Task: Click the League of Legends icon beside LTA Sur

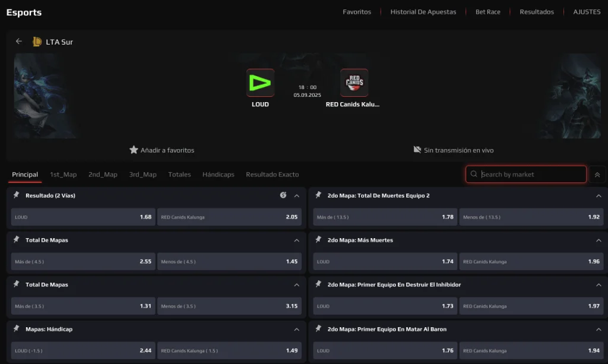Action: point(37,42)
